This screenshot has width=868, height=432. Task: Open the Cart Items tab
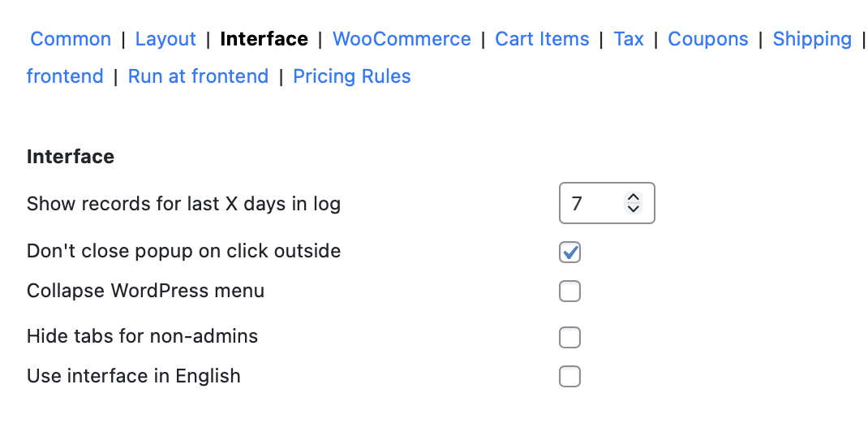click(542, 39)
